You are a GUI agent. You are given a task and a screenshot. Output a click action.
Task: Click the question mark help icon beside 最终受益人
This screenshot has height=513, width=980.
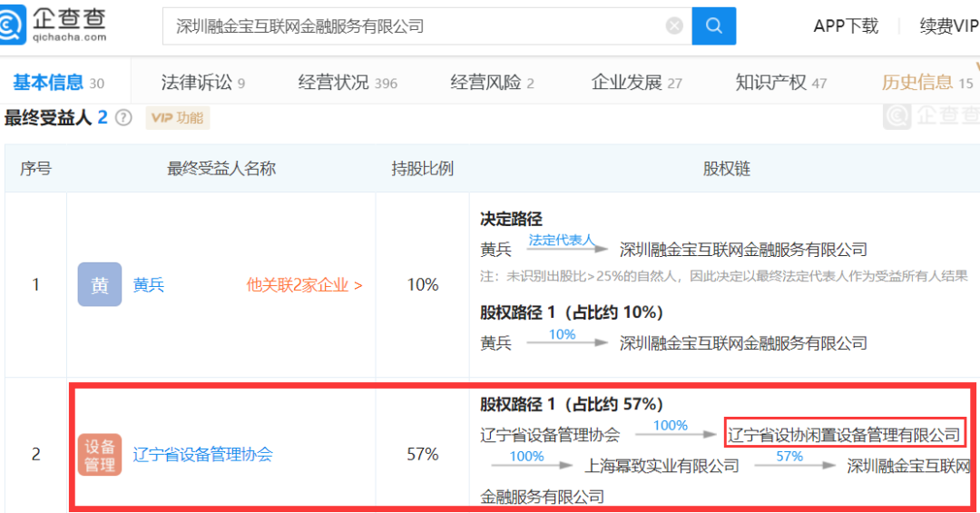coord(123,118)
